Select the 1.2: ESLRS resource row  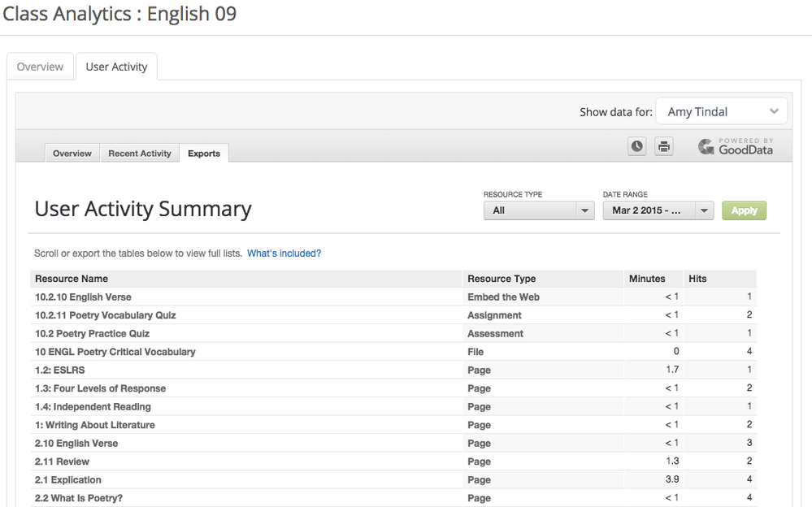[59, 370]
